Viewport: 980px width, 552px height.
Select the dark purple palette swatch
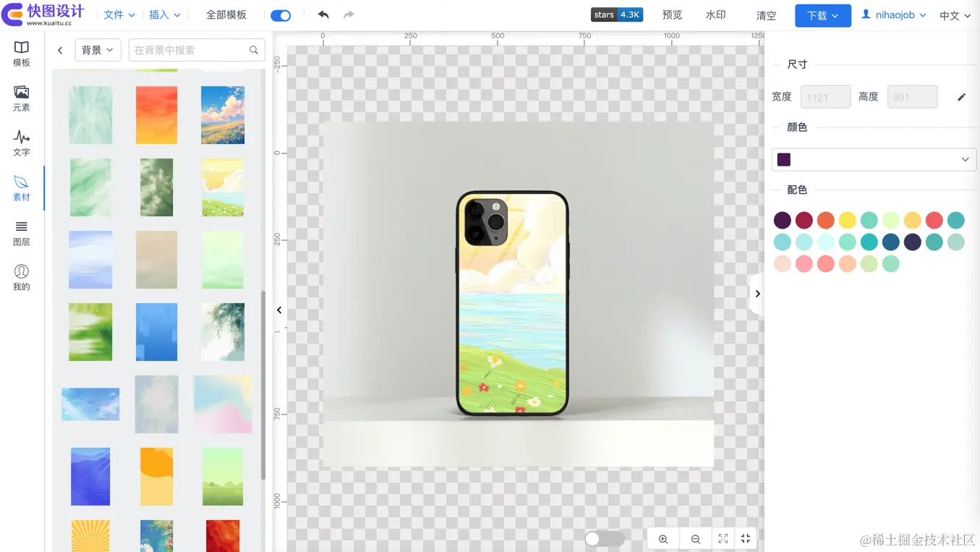click(783, 220)
